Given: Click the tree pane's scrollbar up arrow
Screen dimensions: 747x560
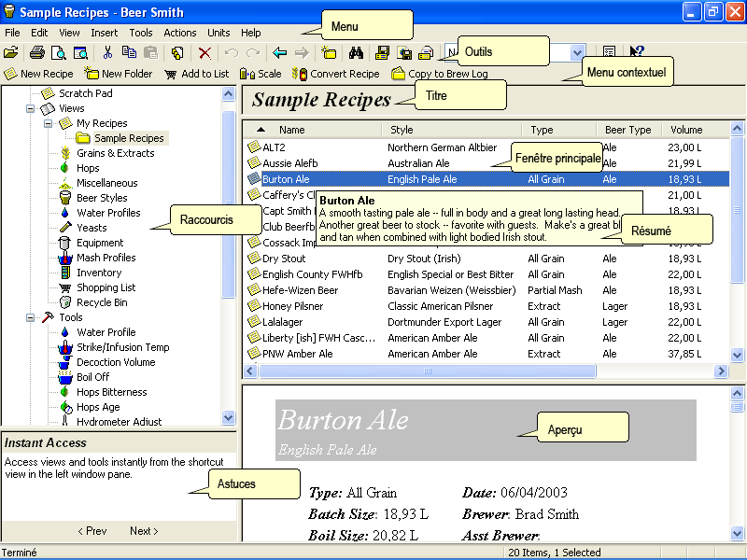Looking at the screenshot, I should (228, 94).
